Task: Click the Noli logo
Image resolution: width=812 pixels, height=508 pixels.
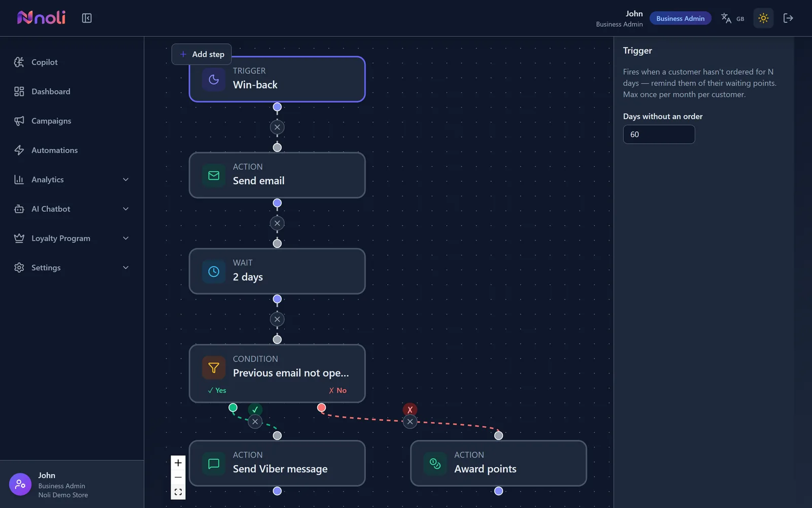Action: click(x=41, y=18)
